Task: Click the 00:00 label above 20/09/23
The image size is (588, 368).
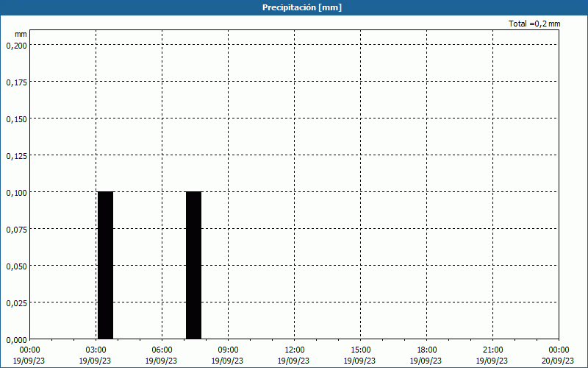Action: 559,350
